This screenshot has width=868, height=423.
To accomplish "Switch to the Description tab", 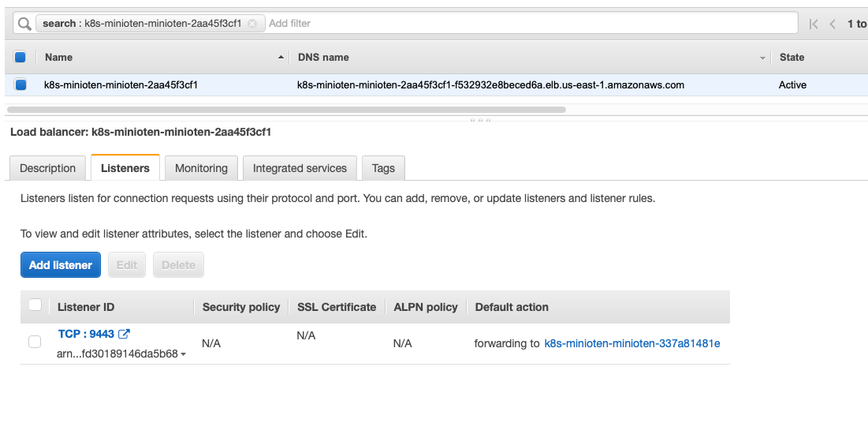I will (x=47, y=168).
